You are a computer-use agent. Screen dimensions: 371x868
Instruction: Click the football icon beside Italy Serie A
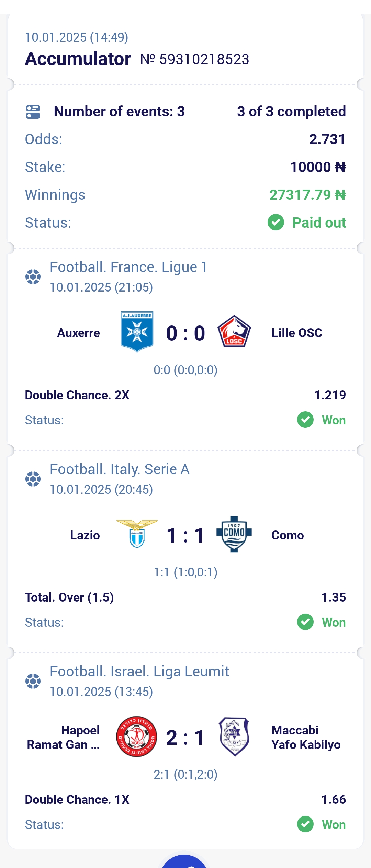(x=33, y=479)
